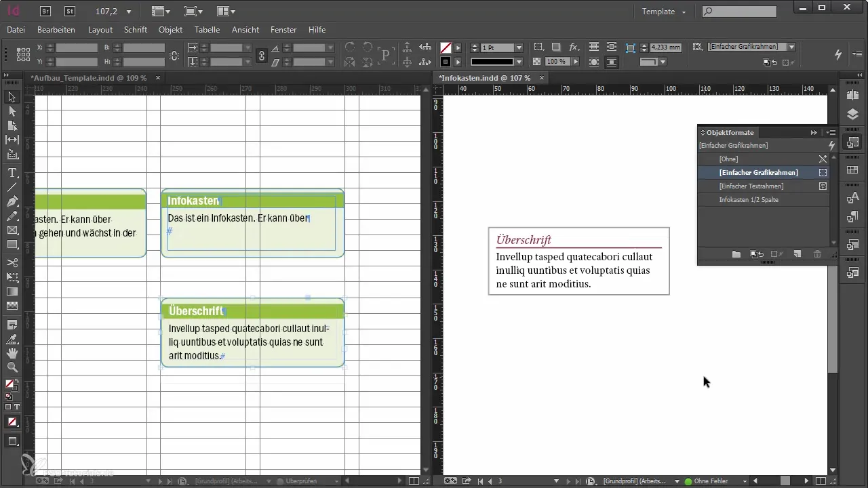Open stroke type dropdown in control bar
The image size is (868, 488).
[519, 62]
